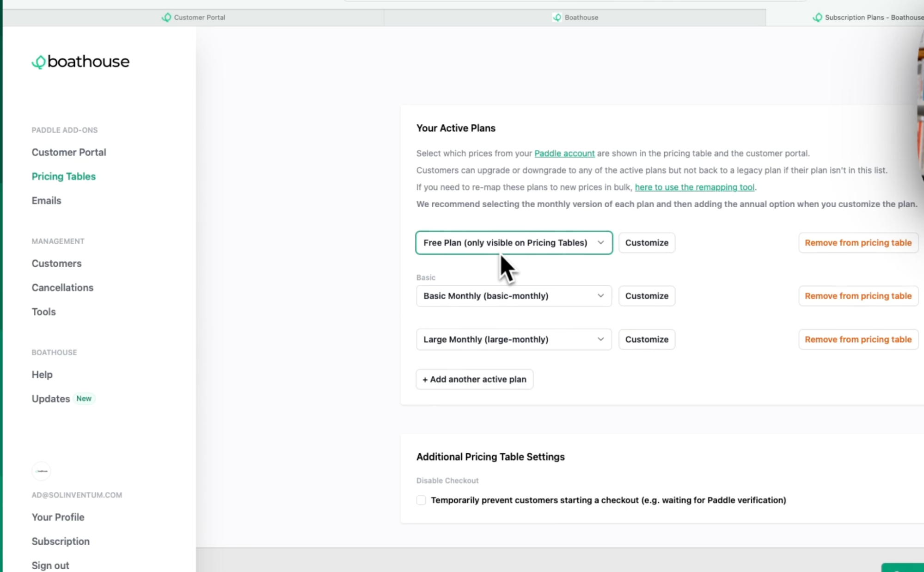
Task: Navigate to Customers management
Action: point(56,263)
